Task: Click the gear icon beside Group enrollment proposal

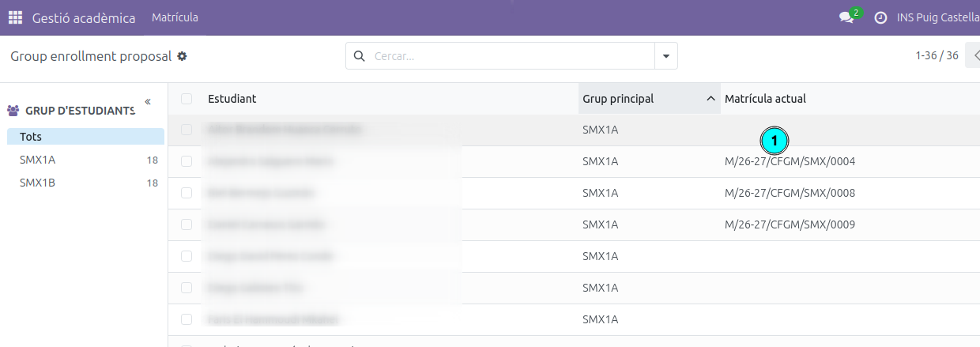Action: tap(183, 56)
